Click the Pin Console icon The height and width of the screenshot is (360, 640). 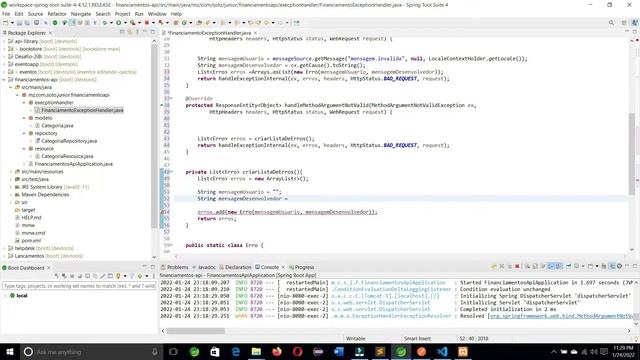click(569, 267)
